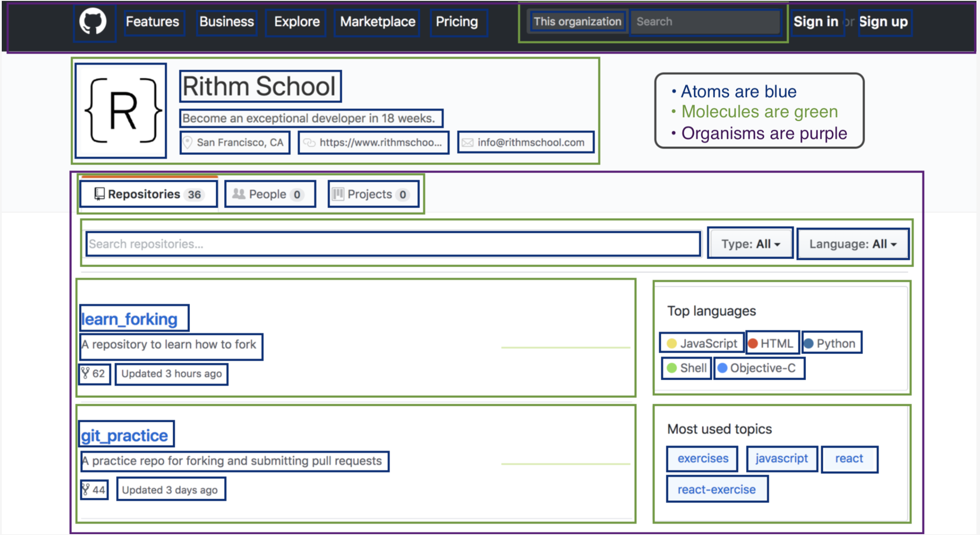Open the Business menu item

pos(227,22)
